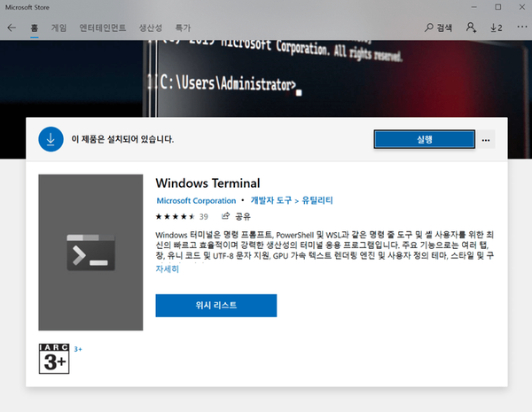Share the app via 공유
532x412 pixels.
(x=236, y=216)
